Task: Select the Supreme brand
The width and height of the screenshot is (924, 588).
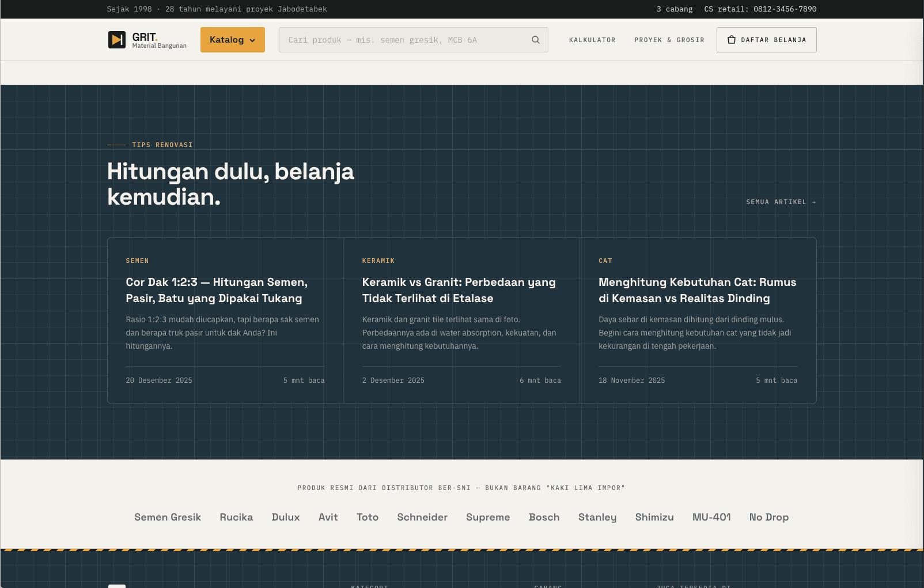Action: [488, 517]
